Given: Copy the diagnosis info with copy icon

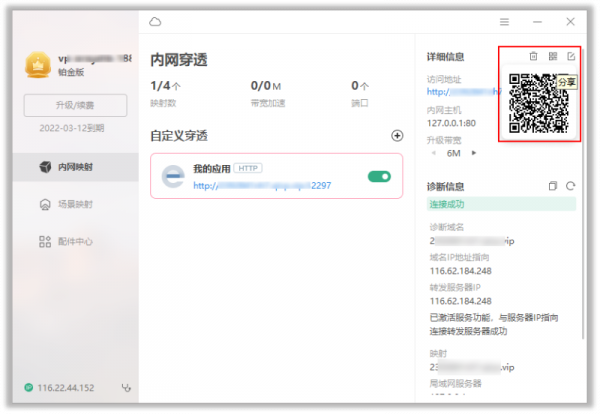Looking at the screenshot, I should pyautogui.click(x=553, y=186).
